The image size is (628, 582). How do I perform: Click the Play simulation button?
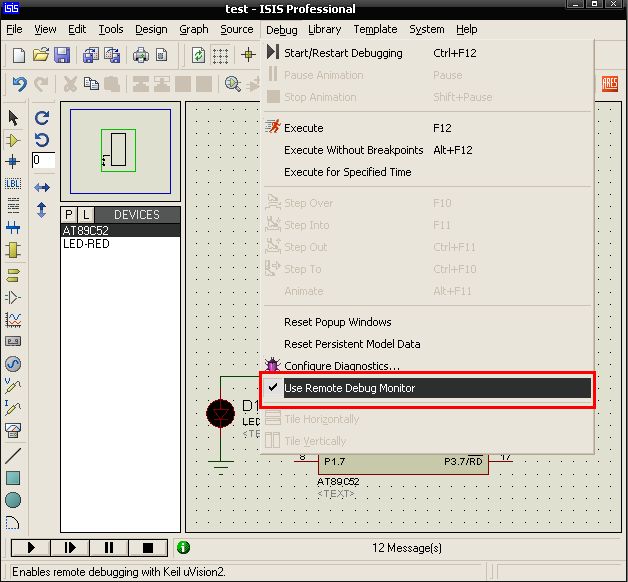click(x=31, y=548)
